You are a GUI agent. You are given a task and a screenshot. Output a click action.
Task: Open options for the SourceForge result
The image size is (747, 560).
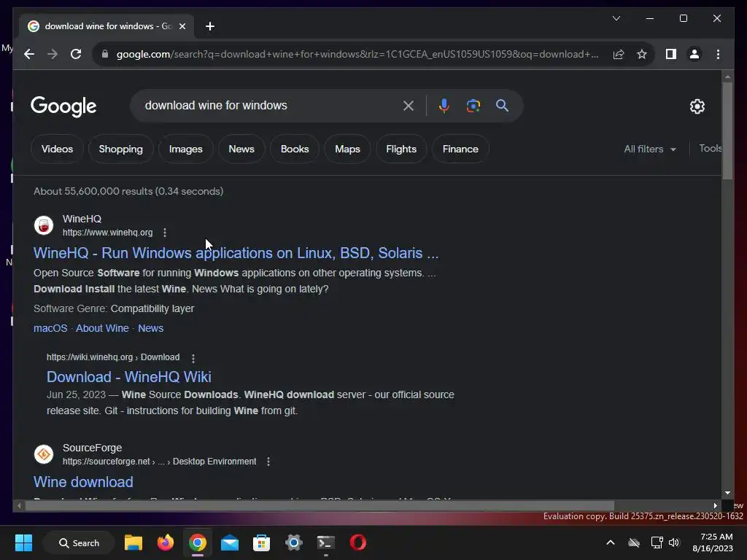tap(268, 462)
